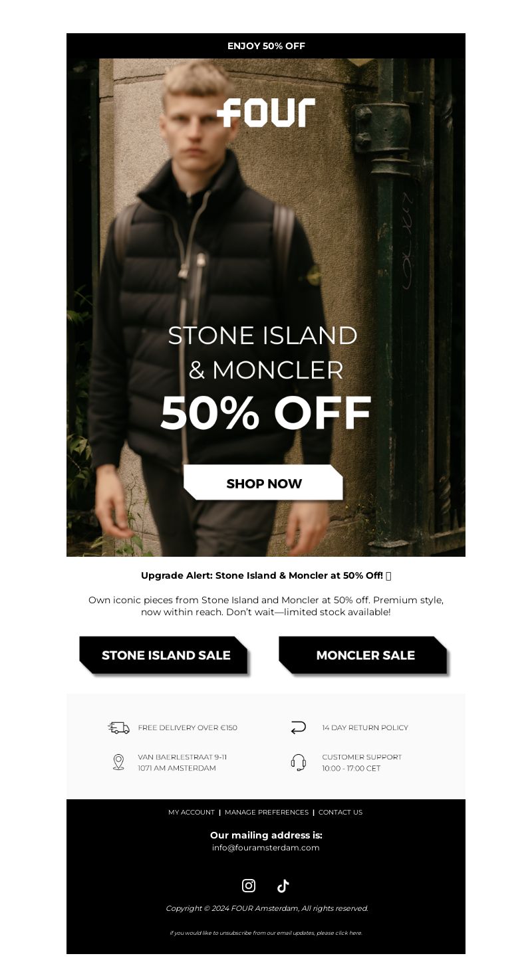532x980 pixels.
Task: Click the Van Baerlestraat 9-11 address text
Action: [x=183, y=757]
